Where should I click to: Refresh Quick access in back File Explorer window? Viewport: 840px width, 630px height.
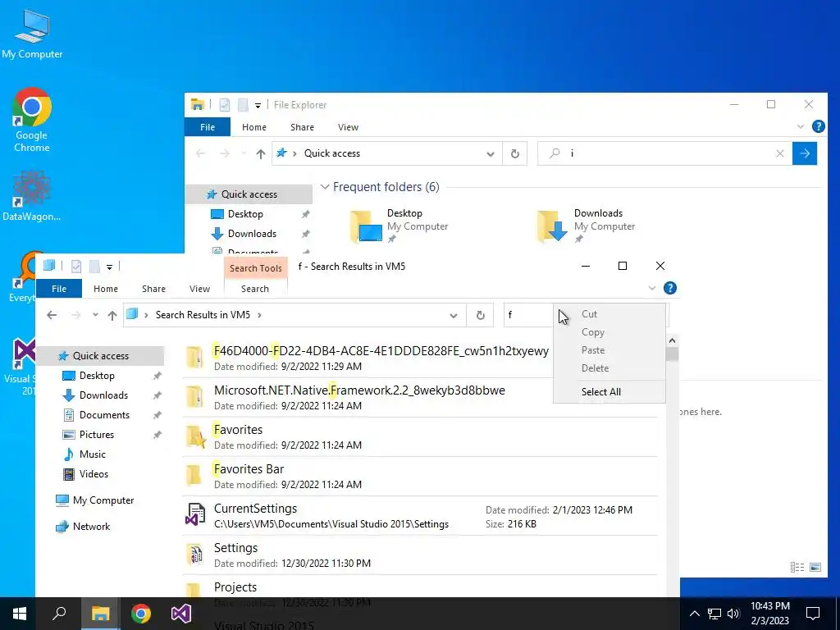pos(515,153)
